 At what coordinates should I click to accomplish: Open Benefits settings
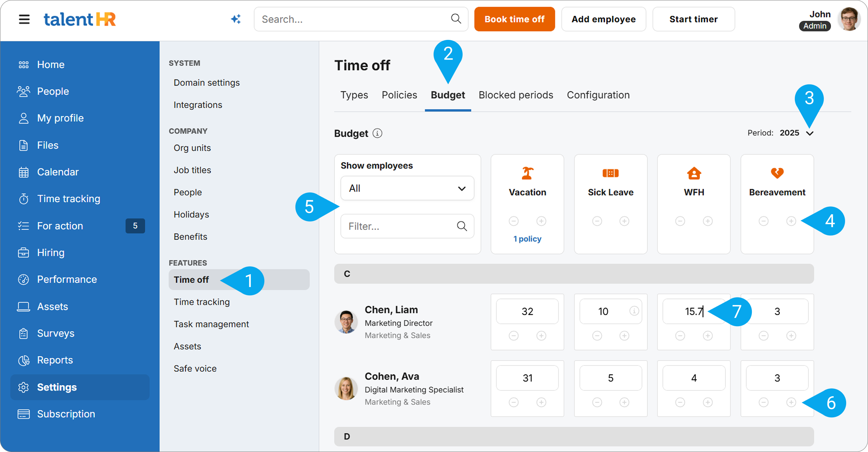click(190, 237)
